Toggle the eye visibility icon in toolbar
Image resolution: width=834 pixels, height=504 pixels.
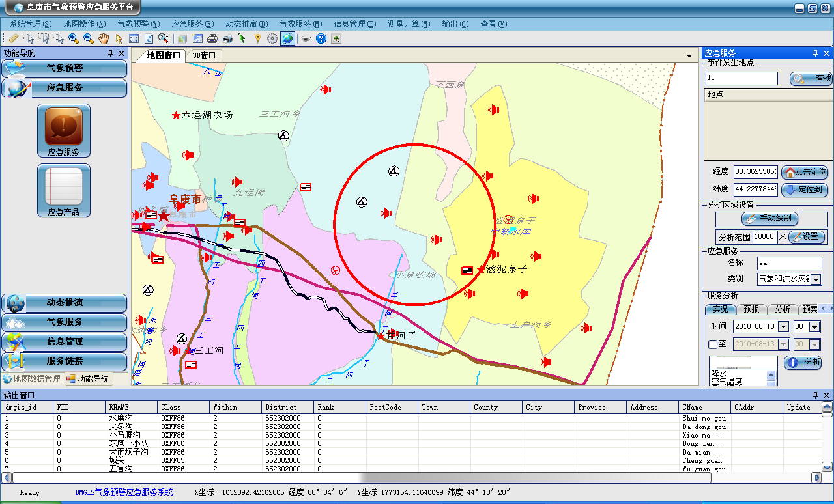coord(306,38)
